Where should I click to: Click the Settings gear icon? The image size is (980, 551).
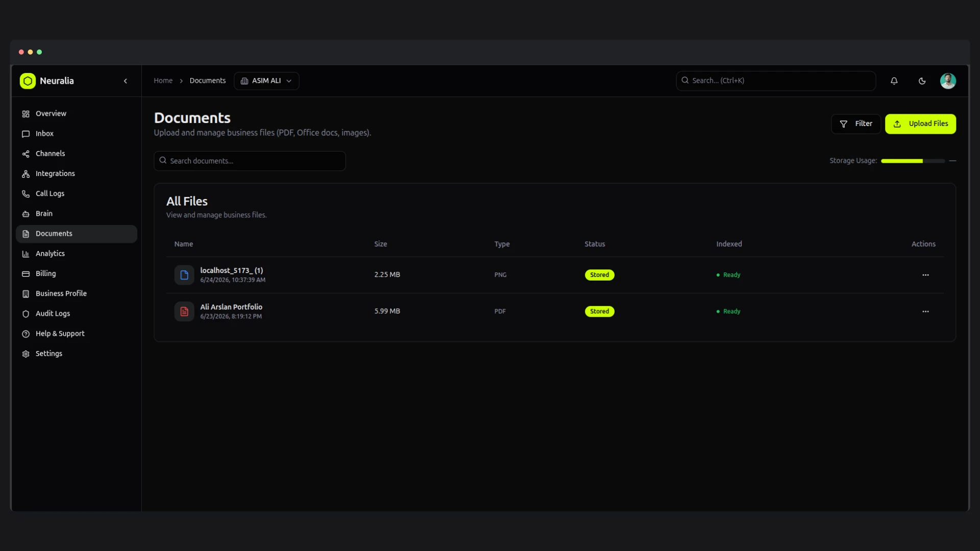[26, 354]
